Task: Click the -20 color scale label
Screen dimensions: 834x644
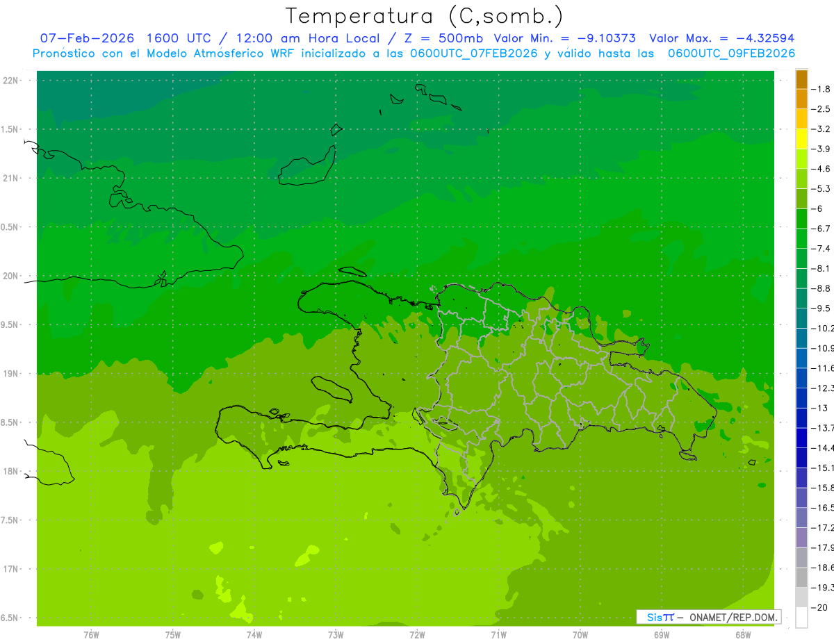Action: pos(819,608)
